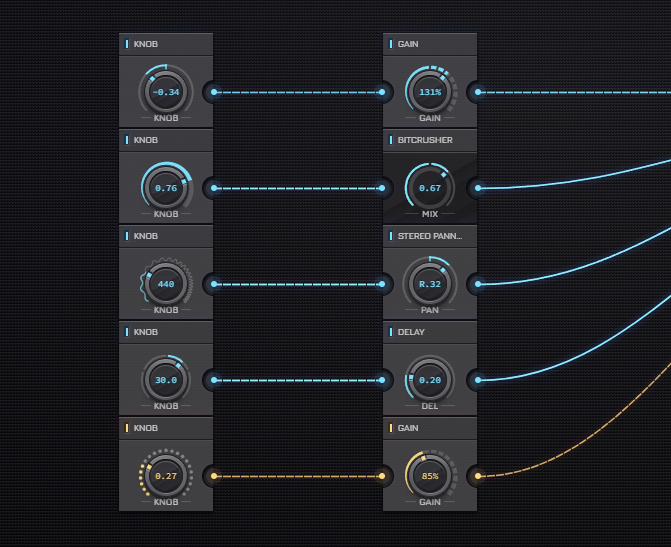
Task: Select the Delay module header
Action: coord(430,332)
